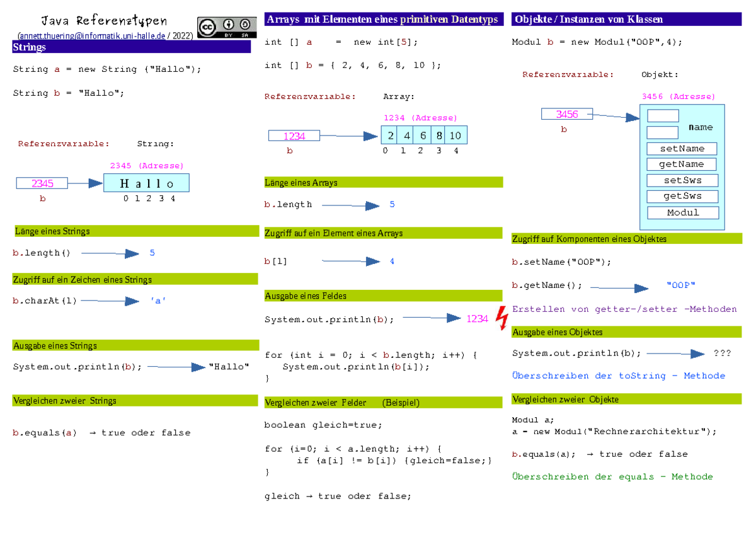Click the reference box containing 2345

click(x=42, y=183)
